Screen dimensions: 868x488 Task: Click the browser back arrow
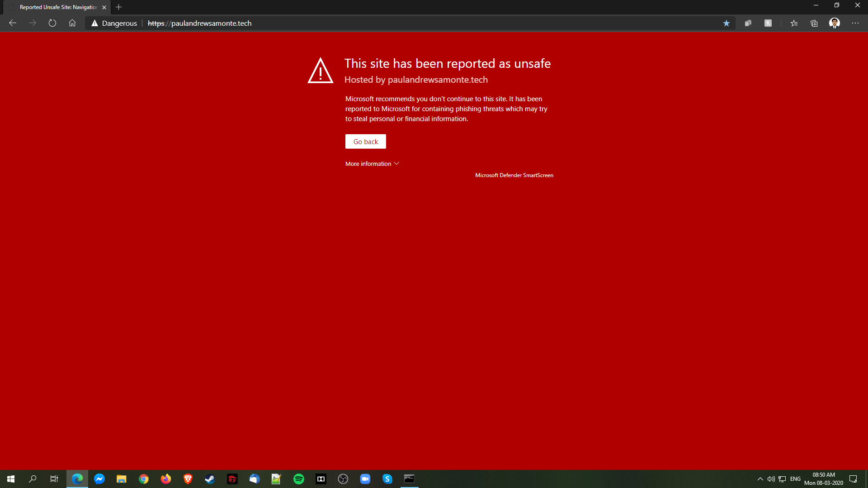[x=13, y=23]
